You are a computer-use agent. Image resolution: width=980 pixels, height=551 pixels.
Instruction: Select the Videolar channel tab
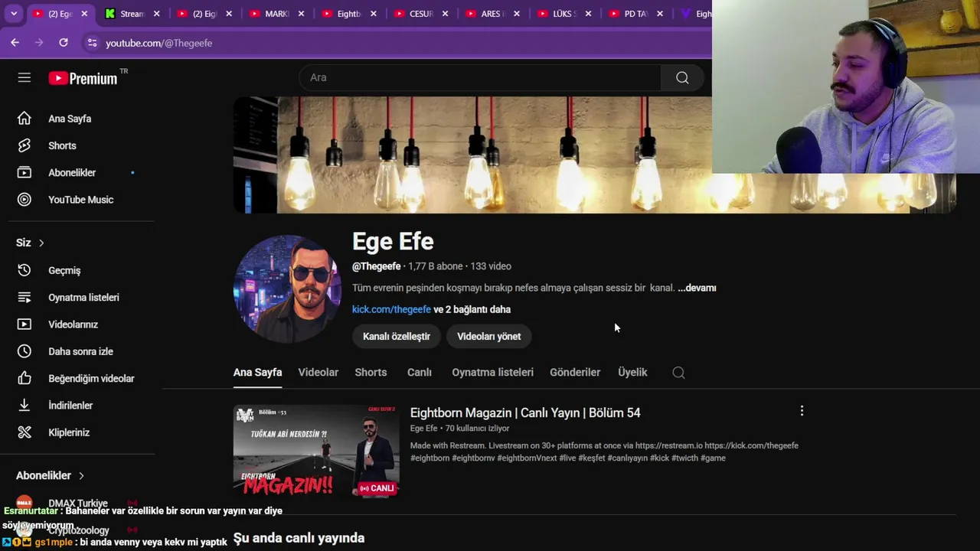point(318,373)
